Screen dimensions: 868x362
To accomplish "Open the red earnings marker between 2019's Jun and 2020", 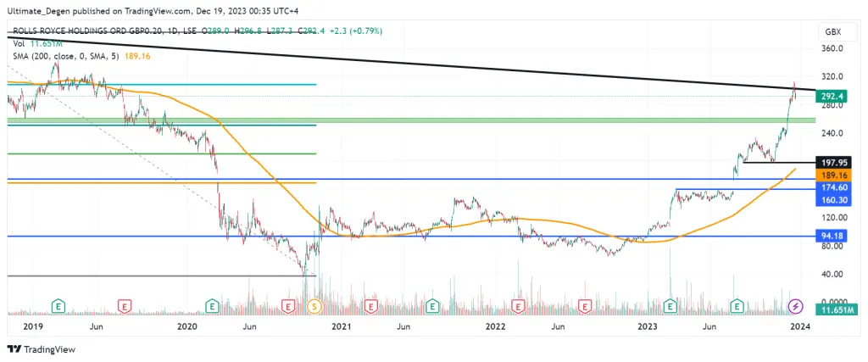I will point(125,305).
